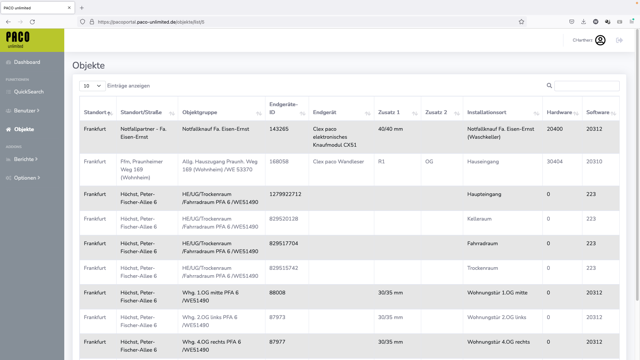Viewport: 640px width, 360px height.
Task: Reload the page with the refresh icon
Action: coord(32,22)
